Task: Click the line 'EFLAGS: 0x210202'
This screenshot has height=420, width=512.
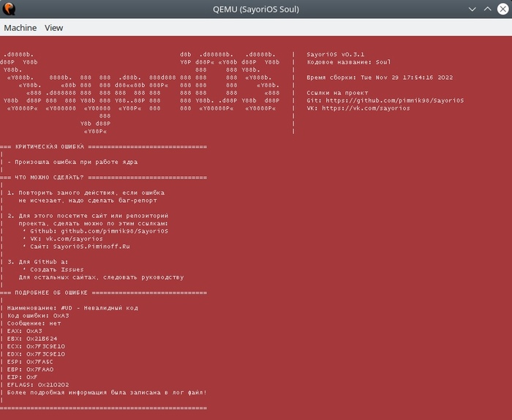Action: coord(38,385)
